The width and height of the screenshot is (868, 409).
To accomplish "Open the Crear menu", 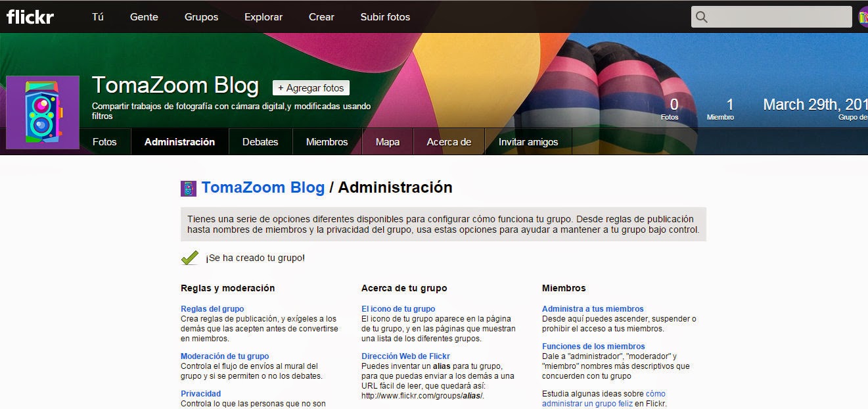I will point(321,17).
